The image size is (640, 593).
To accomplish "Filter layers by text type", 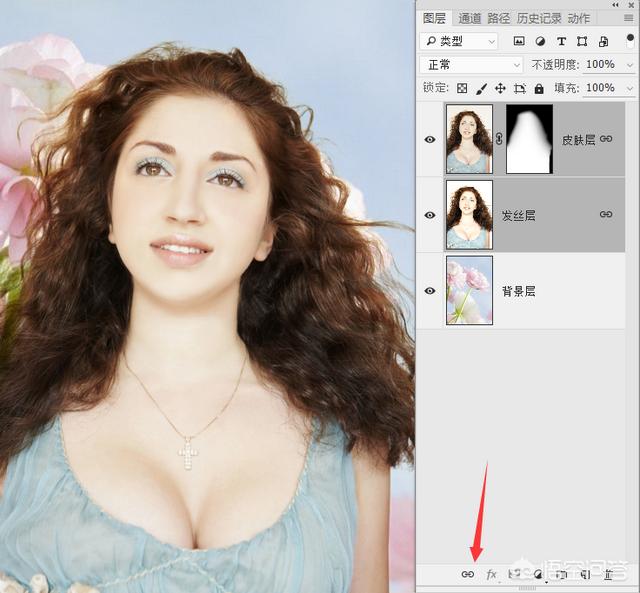I will click(561, 41).
